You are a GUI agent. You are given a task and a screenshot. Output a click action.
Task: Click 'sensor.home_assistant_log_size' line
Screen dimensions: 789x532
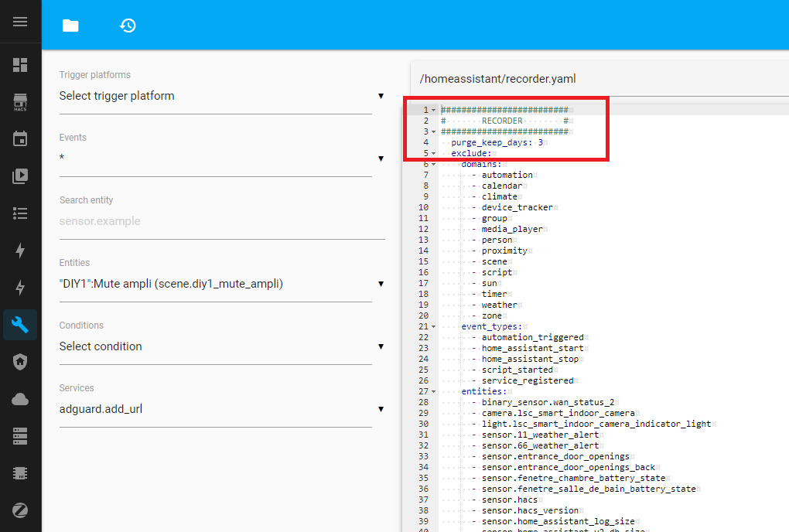(558, 521)
